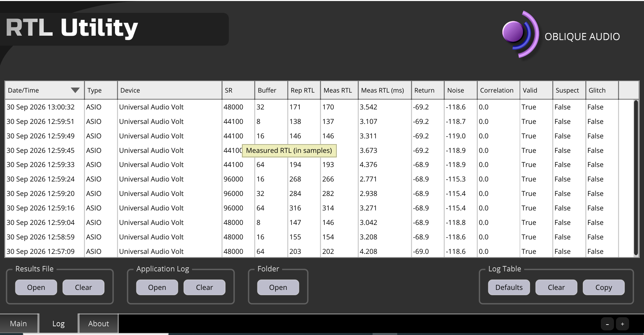Click the plus zoom button
Screen dimensions: 644x335
click(622, 324)
